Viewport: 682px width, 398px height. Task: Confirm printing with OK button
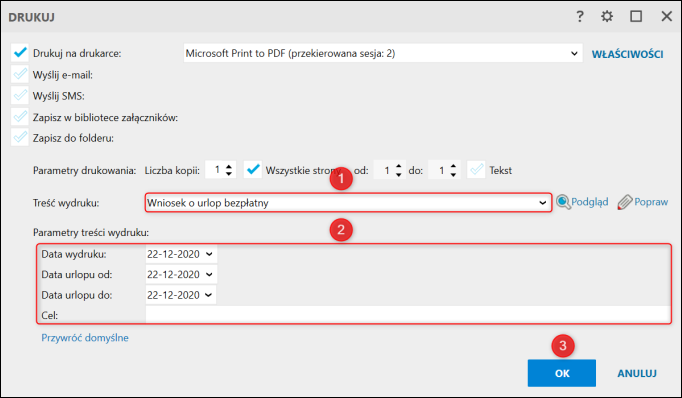(x=562, y=373)
